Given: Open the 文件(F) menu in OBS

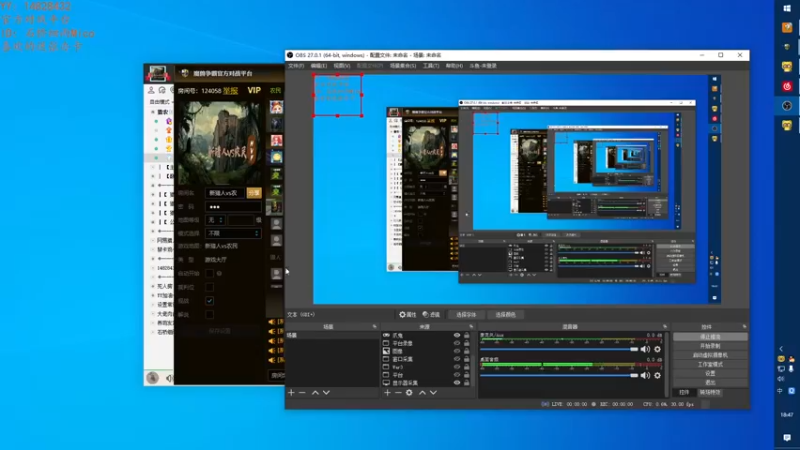Looking at the screenshot, I should (295, 66).
